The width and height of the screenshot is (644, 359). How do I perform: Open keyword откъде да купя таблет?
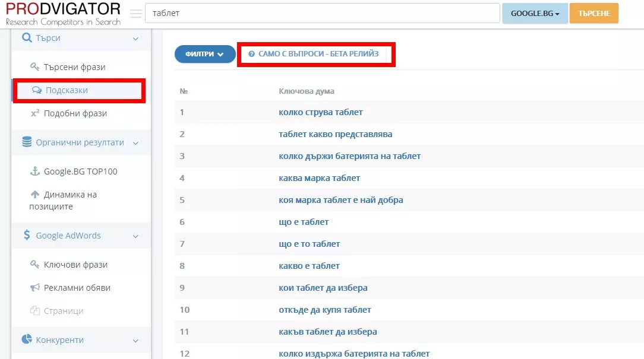(325, 310)
